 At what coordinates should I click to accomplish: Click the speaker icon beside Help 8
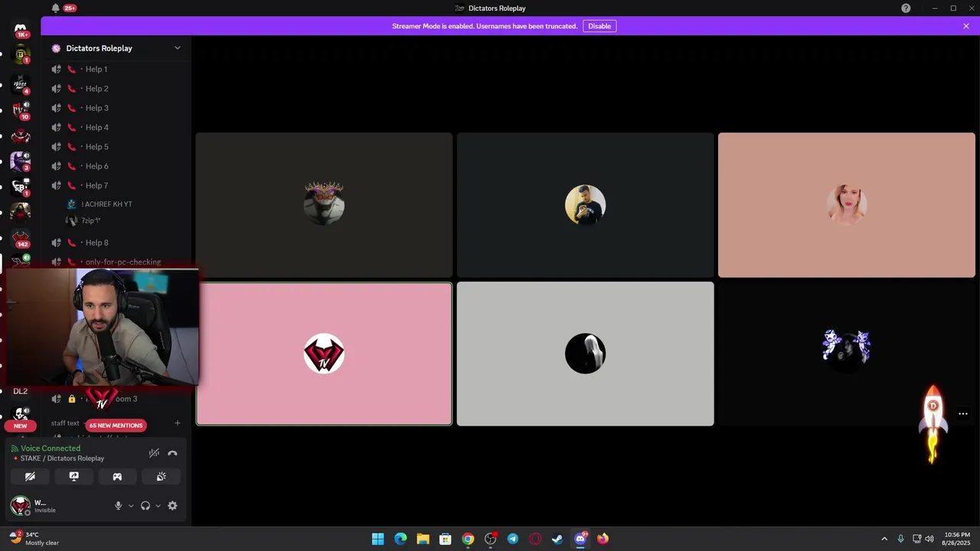(56, 243)
